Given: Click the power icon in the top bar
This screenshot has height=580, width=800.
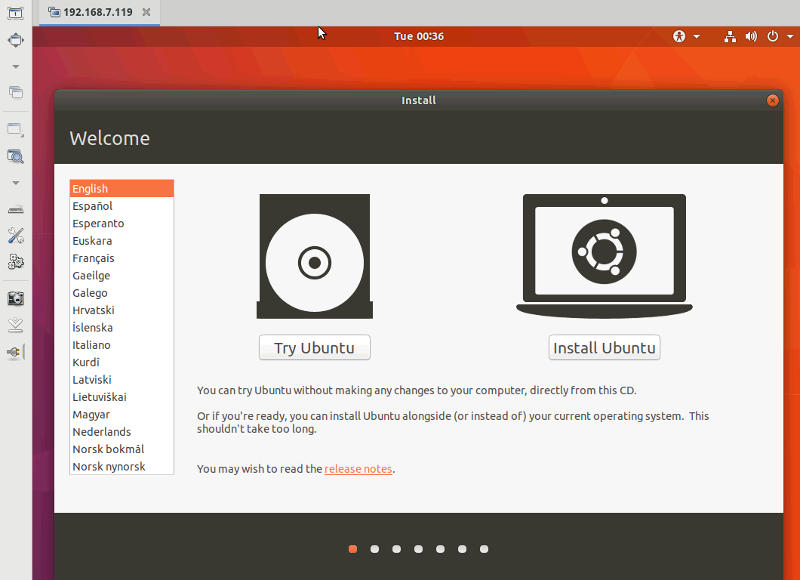Looking at the screenshot, I should pyautogui.click(x=773, y=36).
